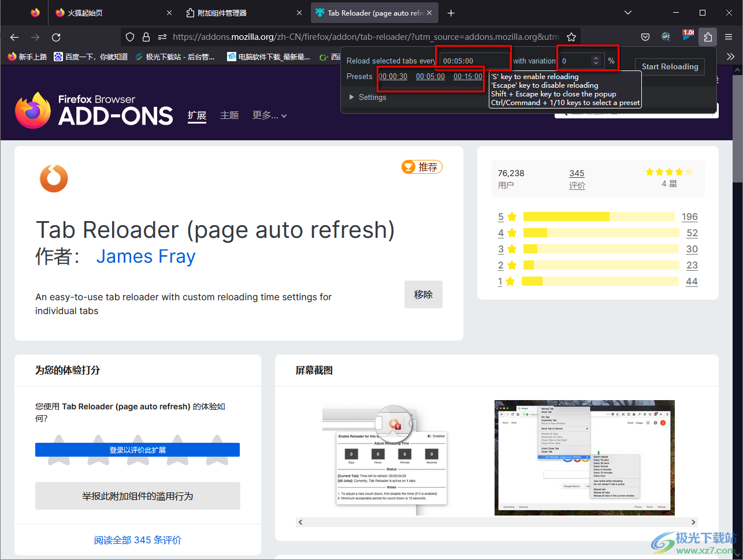This screenshot has width=743, height=560.
Task: Open site permissions icon in address bar
Action: point(162,37)
